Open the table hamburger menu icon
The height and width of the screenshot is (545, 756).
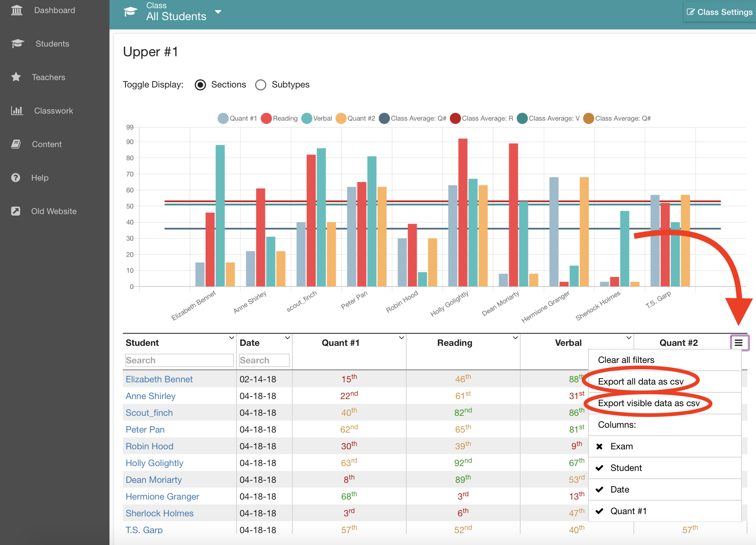coord(739,342)
